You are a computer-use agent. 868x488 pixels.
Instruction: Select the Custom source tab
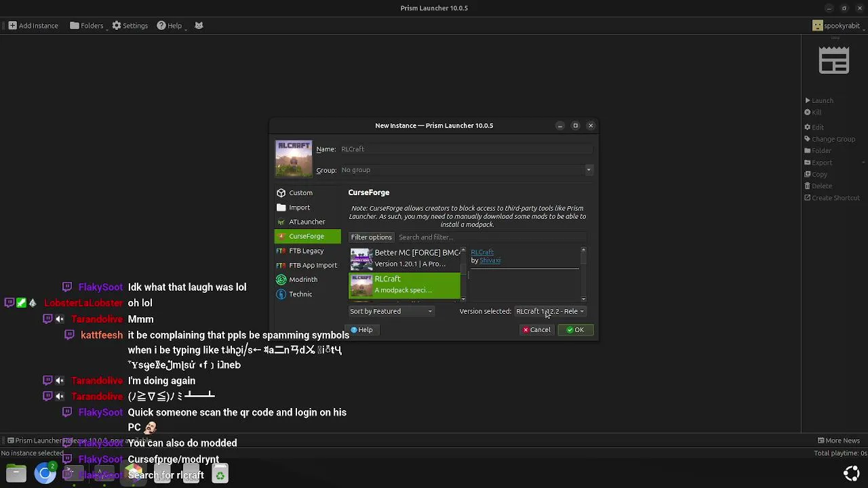point(307,192)
